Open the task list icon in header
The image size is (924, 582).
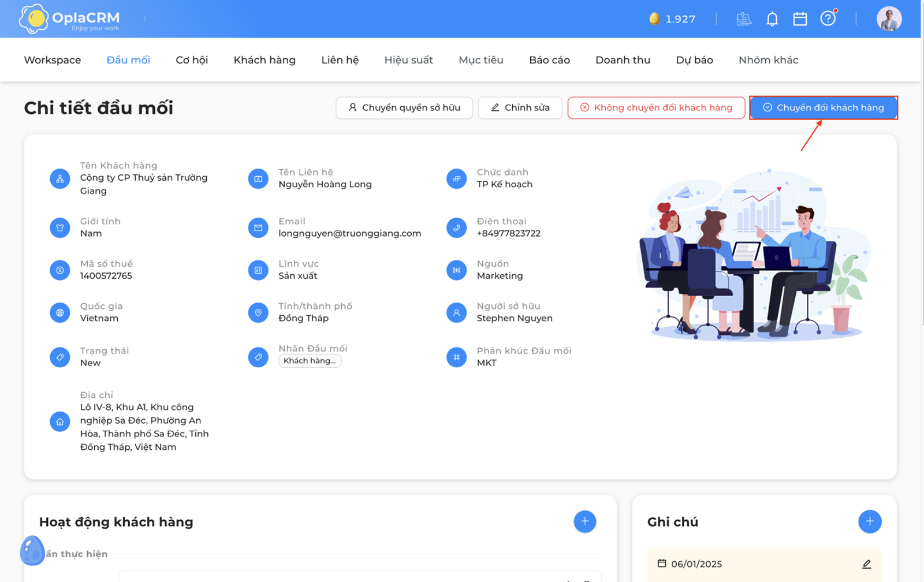744,19
